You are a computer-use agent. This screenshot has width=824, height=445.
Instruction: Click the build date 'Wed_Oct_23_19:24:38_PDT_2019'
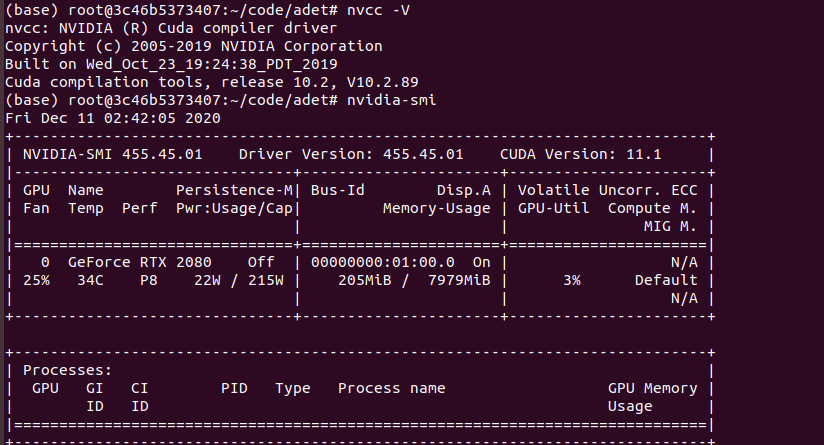(211, 65)
